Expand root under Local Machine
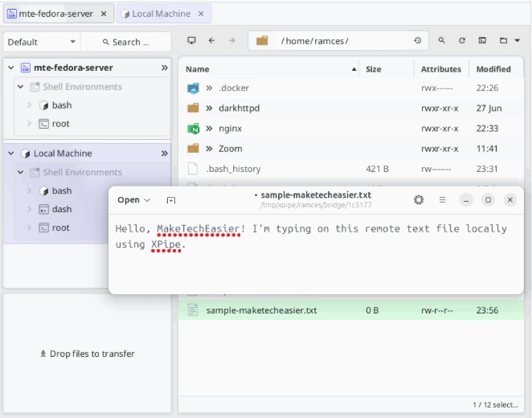The height and width of the screenshot is (418, 532). click(29, 227)
